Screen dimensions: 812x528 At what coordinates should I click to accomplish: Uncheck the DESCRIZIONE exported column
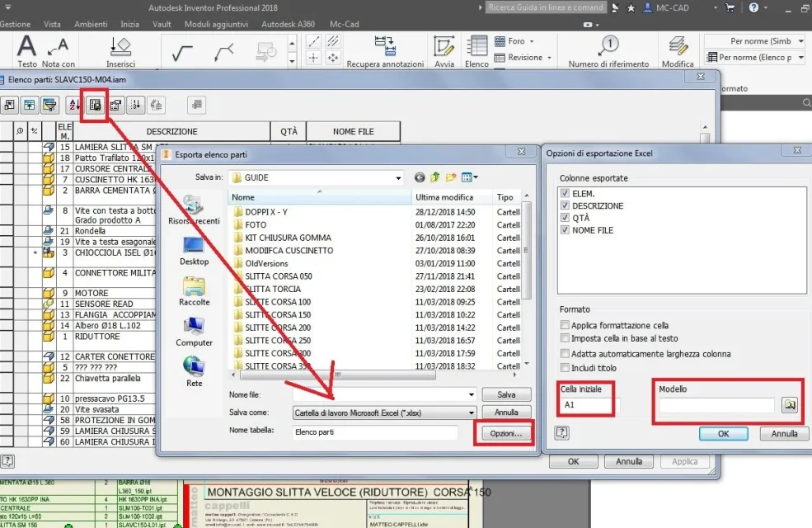[565, 205]
